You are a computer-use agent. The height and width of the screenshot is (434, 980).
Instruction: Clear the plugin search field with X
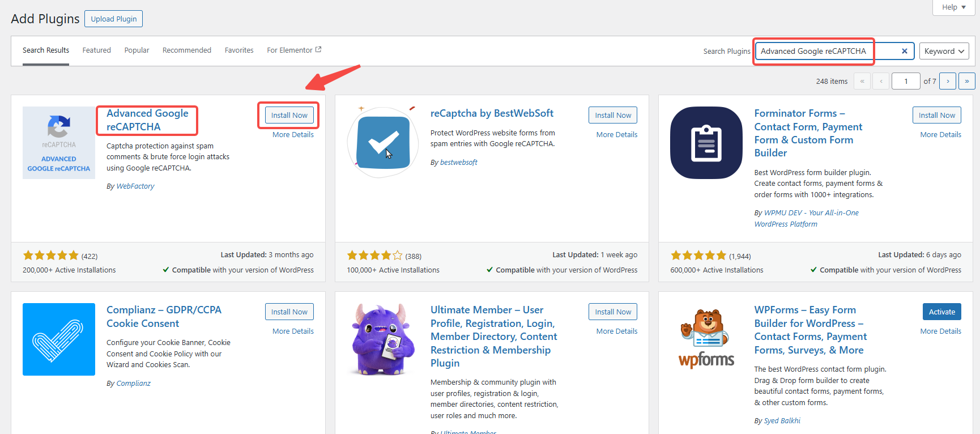click(904, 51)
